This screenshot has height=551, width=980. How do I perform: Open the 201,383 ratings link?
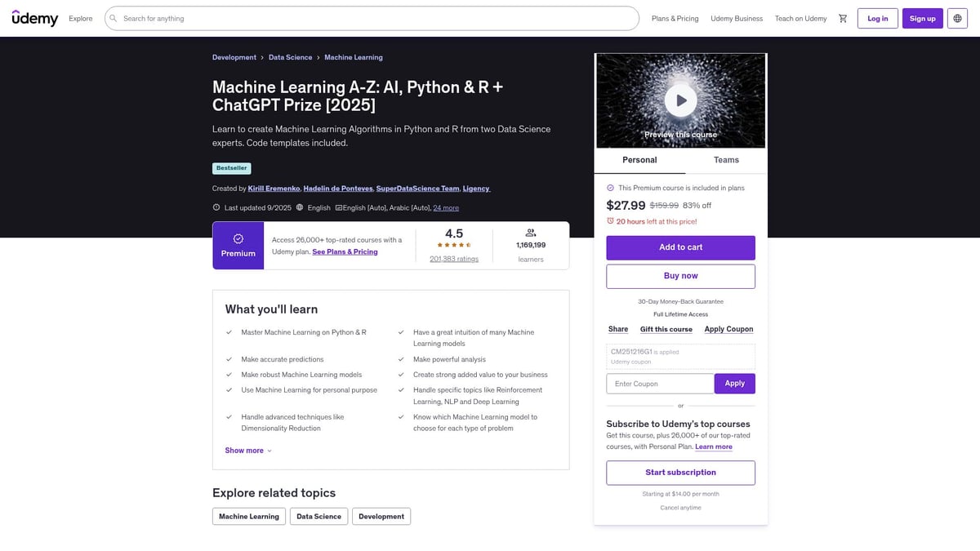pyautogui.click(x=454, y=259)
